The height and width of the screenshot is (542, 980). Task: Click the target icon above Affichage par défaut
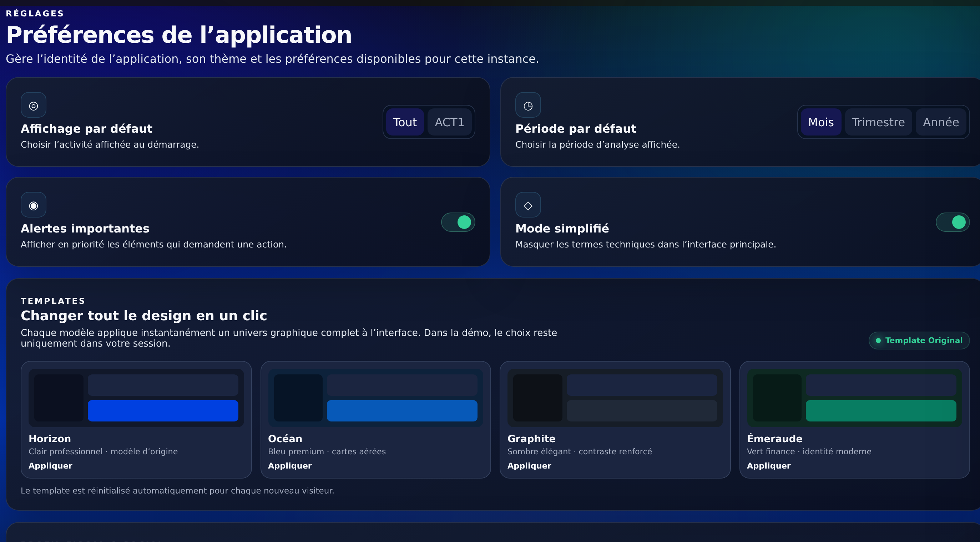coord(34,105)
